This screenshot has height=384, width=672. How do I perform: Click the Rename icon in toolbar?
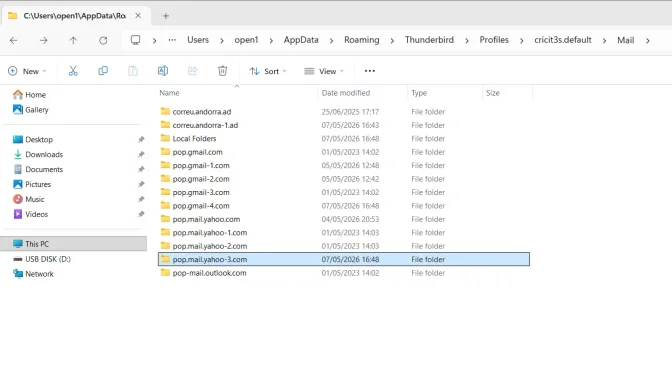(x=163, y=71)
